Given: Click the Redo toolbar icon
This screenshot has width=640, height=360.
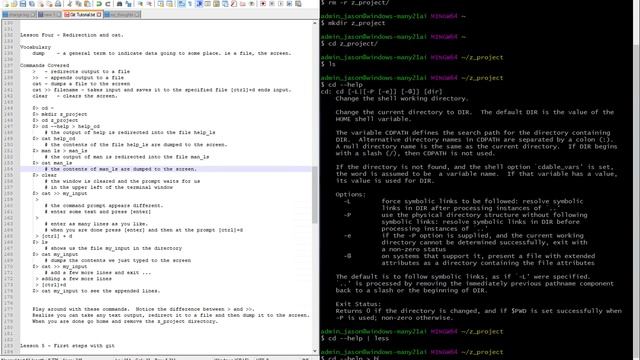Looking at the screenshot, I should click(x=108, y=4).
